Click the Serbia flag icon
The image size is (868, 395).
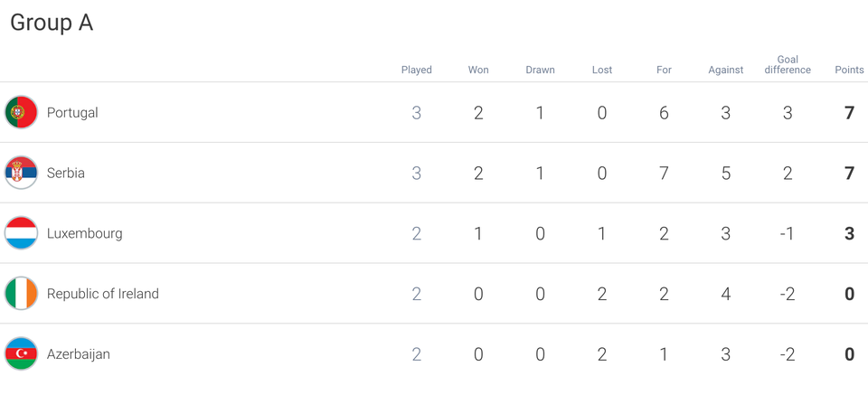(x=21, y=173)
